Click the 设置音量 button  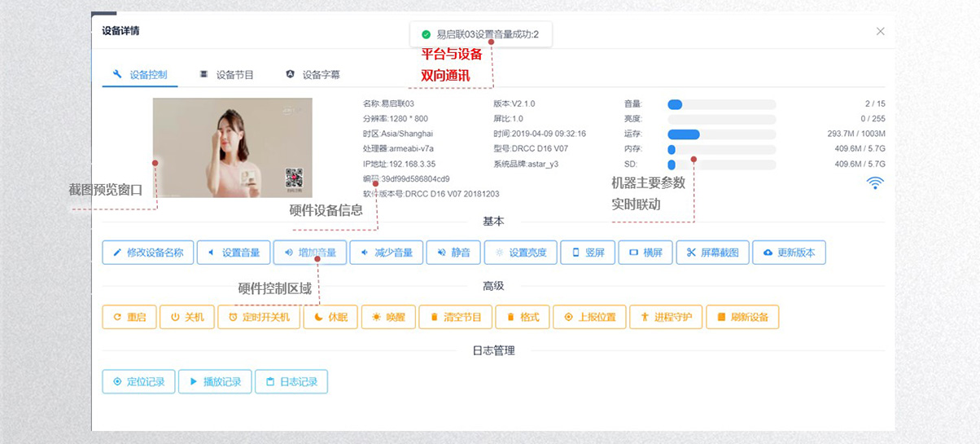(234, 253)
